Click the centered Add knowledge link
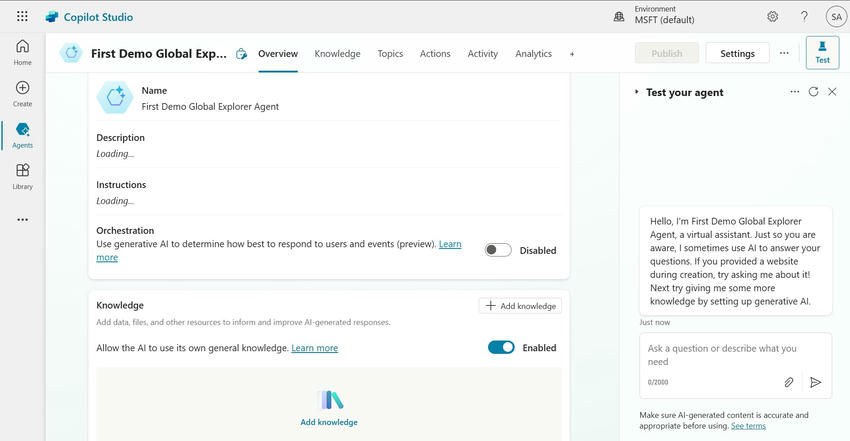Image resolution: width=850 pixels, height=441 pixels. click(x=329, y=422)
